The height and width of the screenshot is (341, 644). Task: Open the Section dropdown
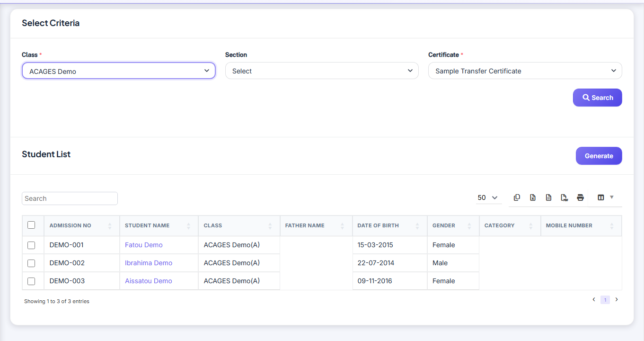322,71
